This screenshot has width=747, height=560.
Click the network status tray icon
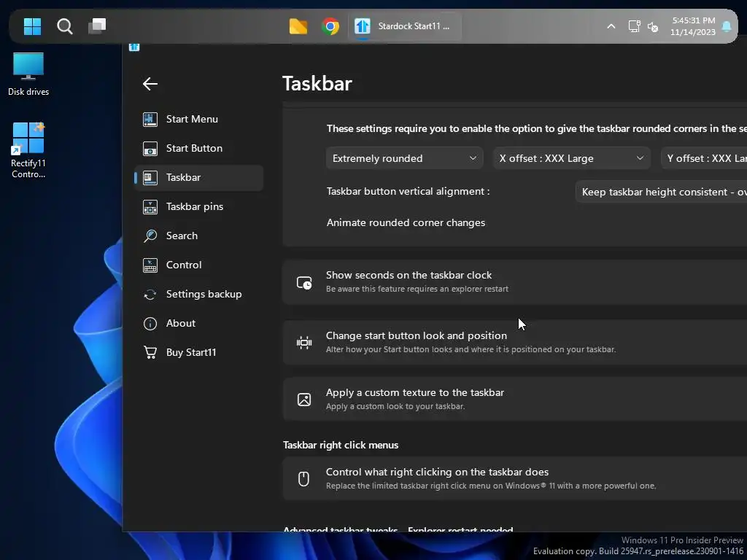(634, 26)
